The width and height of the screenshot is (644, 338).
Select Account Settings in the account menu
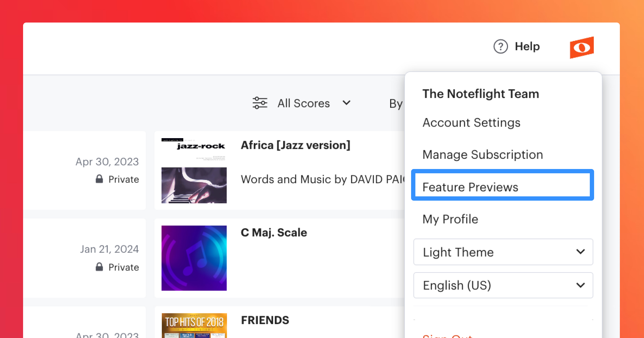[x=471, y=123]
